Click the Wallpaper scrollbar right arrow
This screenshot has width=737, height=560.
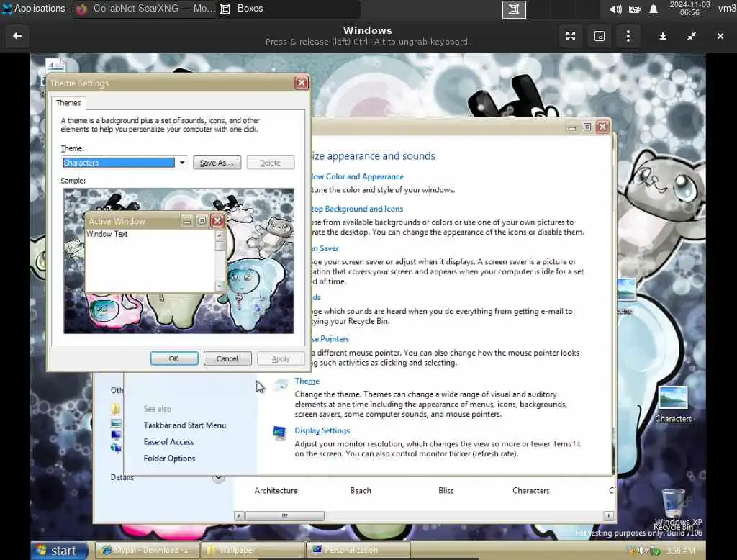[x=609, y=516]
